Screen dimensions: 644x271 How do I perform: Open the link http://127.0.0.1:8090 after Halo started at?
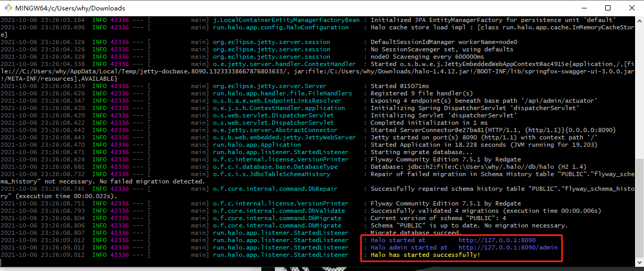[497, 240]
